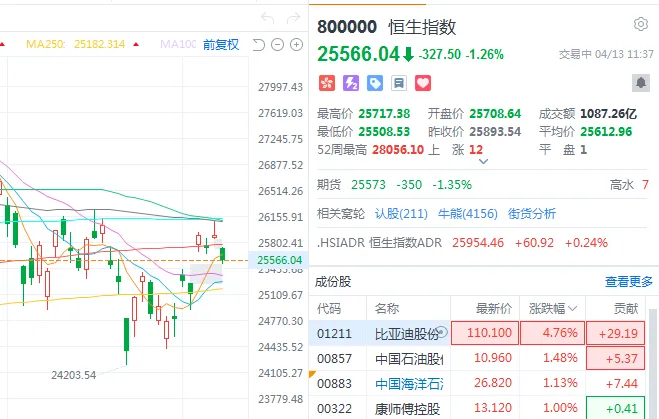Click the 110.100 latest price cell
The image size is (659, 419).
tap(485, 333)
